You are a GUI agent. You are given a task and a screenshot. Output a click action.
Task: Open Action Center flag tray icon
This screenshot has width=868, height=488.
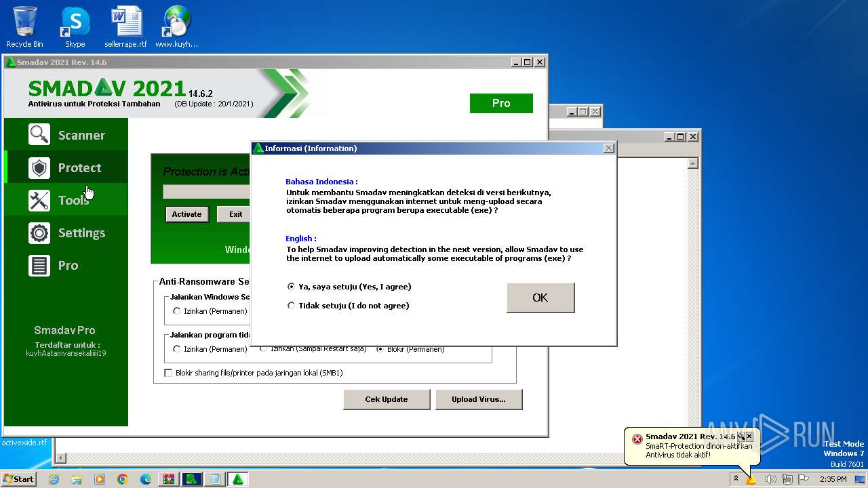(804, 479)
